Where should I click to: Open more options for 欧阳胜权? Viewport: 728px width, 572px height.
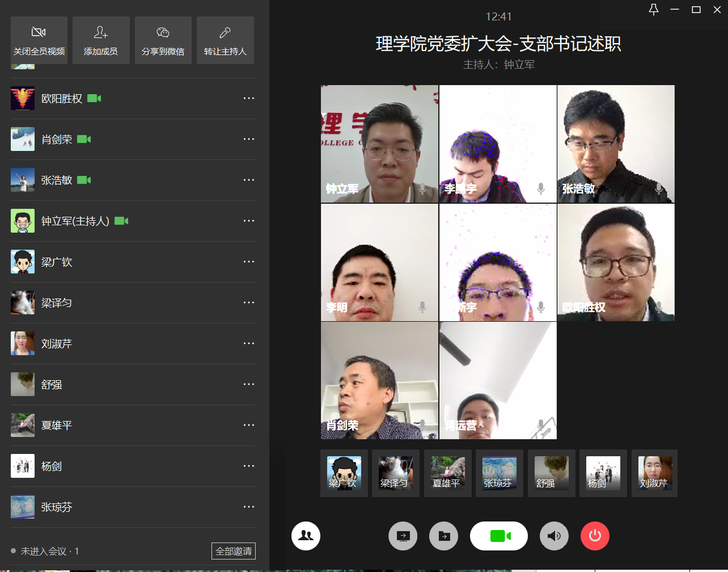[x=248, y=98]
